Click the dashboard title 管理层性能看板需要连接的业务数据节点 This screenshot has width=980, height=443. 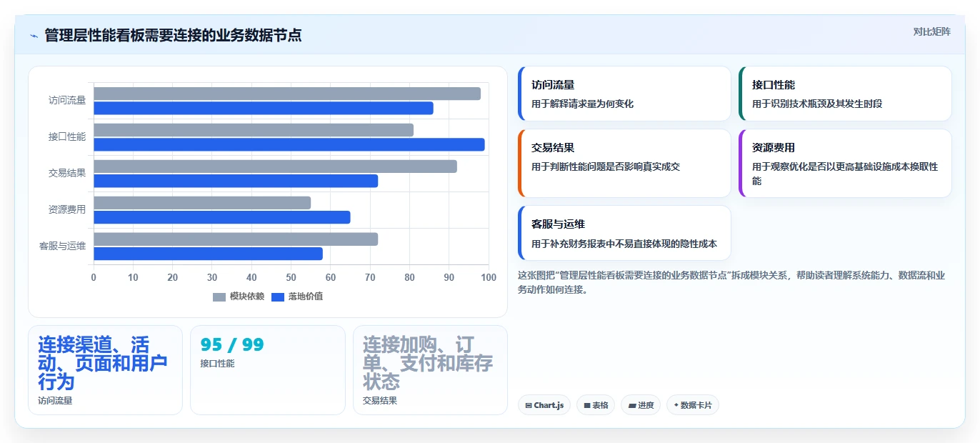173,35
